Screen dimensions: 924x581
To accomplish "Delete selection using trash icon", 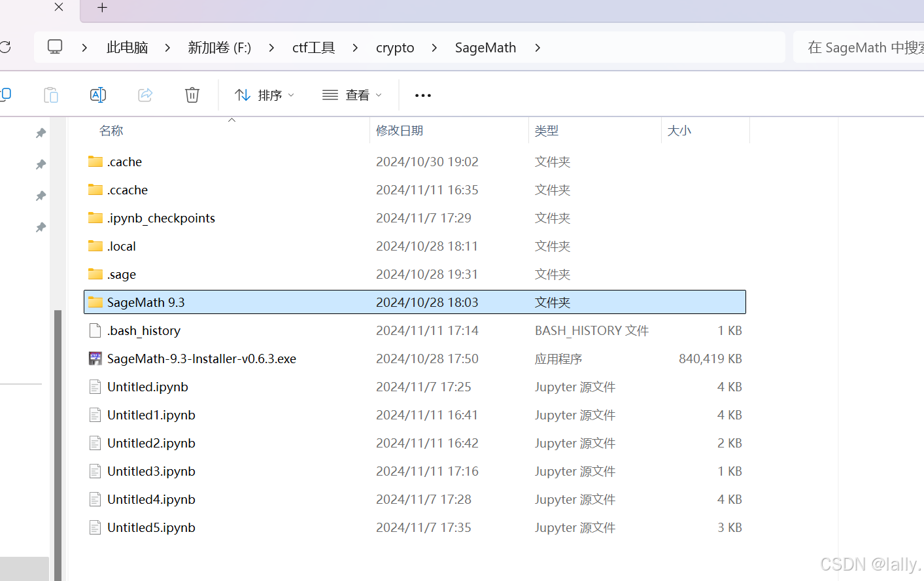I will pyautogui.click(x=192, y=94).
